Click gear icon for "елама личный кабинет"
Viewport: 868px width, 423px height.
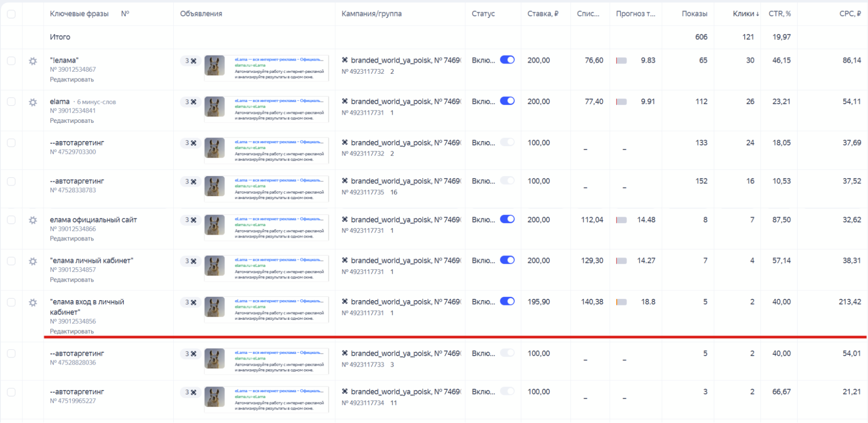point(33,261)
